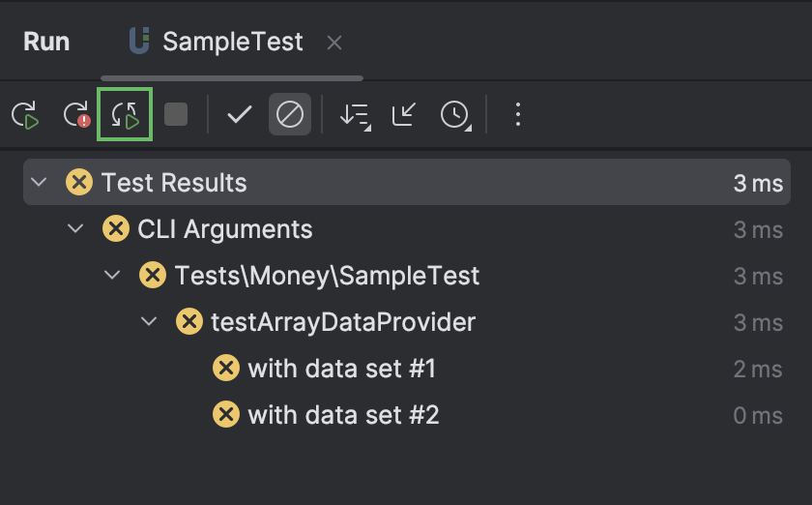Collapse the Test Results node

tap(39, 182)
